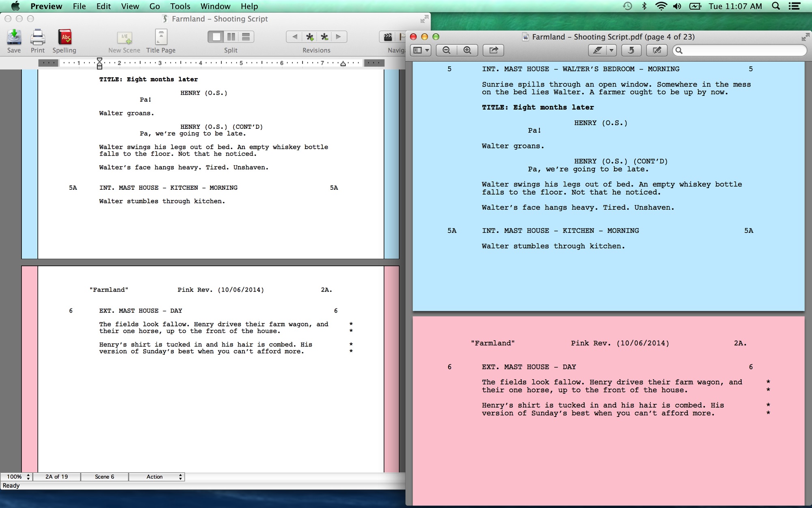Open the Edit menu
Viewport: 812px width, 508px height.
[x=104, y=6]
